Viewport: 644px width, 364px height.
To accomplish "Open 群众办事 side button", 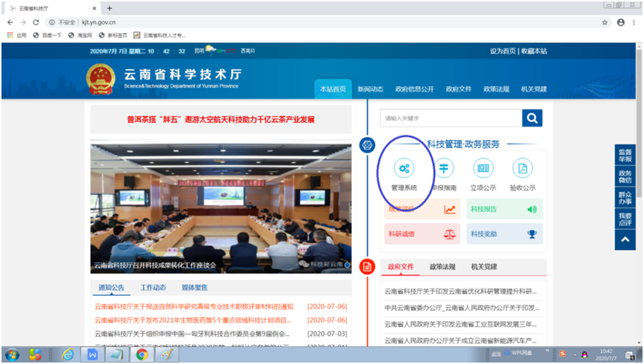I will click(x=625, y=198).
